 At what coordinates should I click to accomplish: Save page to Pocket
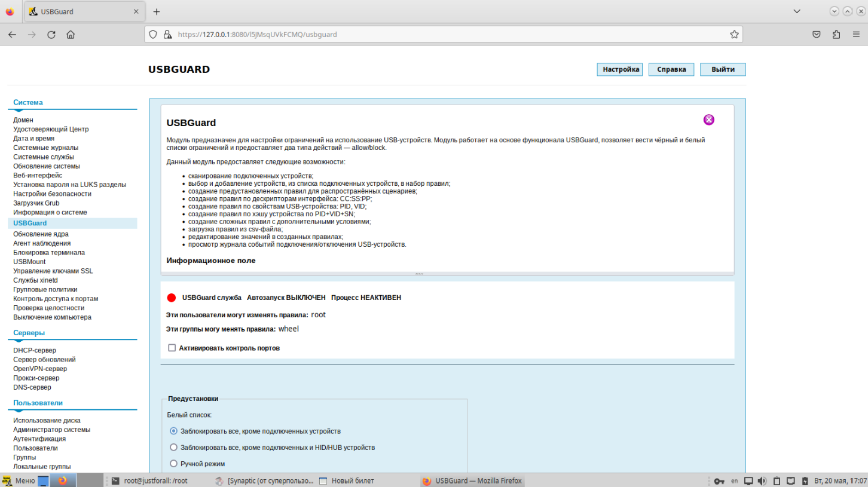pos(816,35)
